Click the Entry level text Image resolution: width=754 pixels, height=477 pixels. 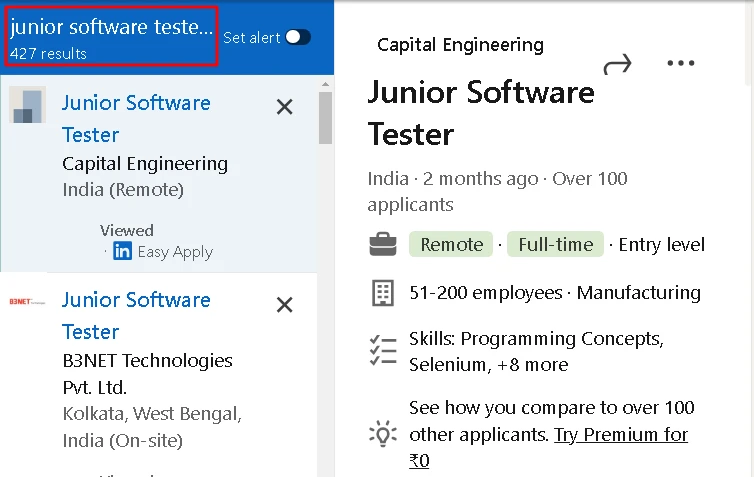pos(662,244)
